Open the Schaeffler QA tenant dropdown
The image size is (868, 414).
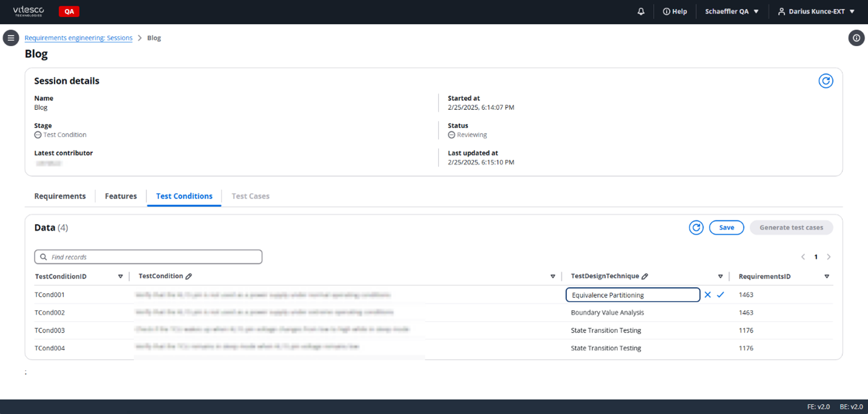click(732, 11)
